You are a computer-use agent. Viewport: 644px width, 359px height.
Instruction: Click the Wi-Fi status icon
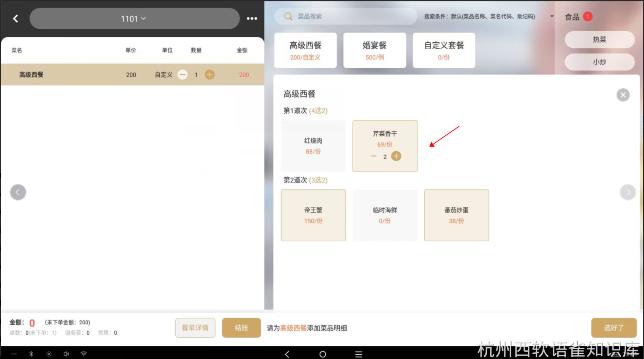click(x=84, y=354)
